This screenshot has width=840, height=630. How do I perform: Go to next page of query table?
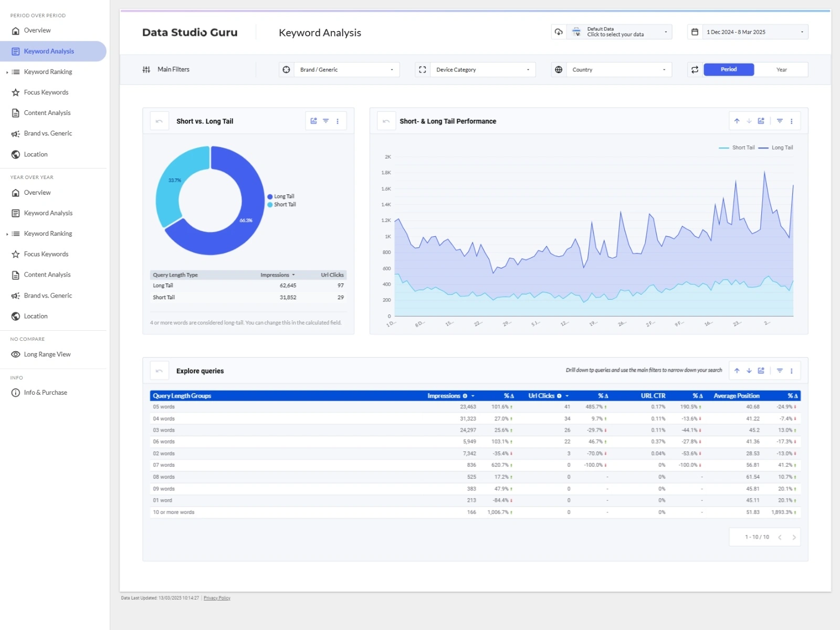(794, 537)
